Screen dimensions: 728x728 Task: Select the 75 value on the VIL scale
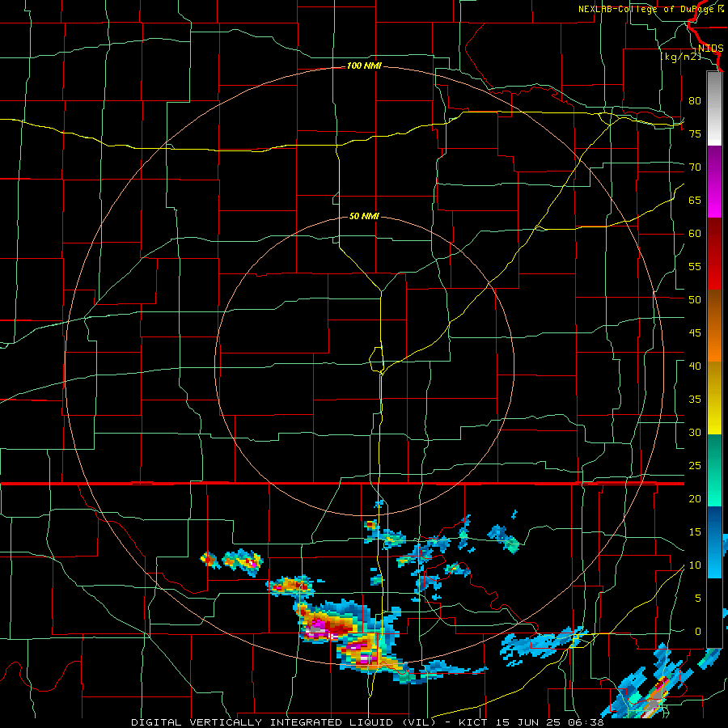click(x=695, y=134)
